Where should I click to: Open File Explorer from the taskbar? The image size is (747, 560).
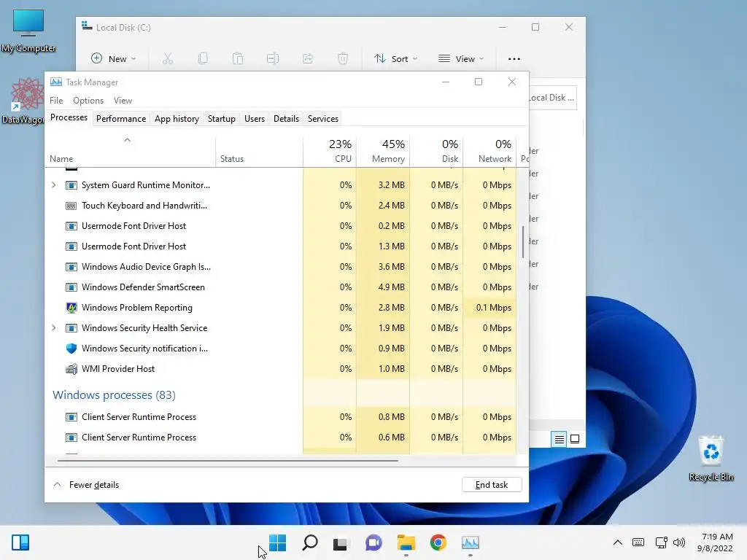tap(406, 542)
